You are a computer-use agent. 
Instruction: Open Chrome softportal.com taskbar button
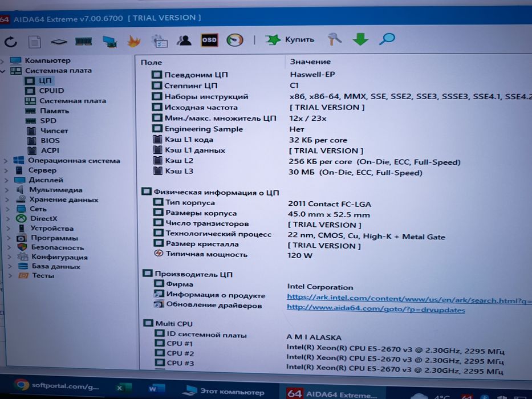pos(57,386)
